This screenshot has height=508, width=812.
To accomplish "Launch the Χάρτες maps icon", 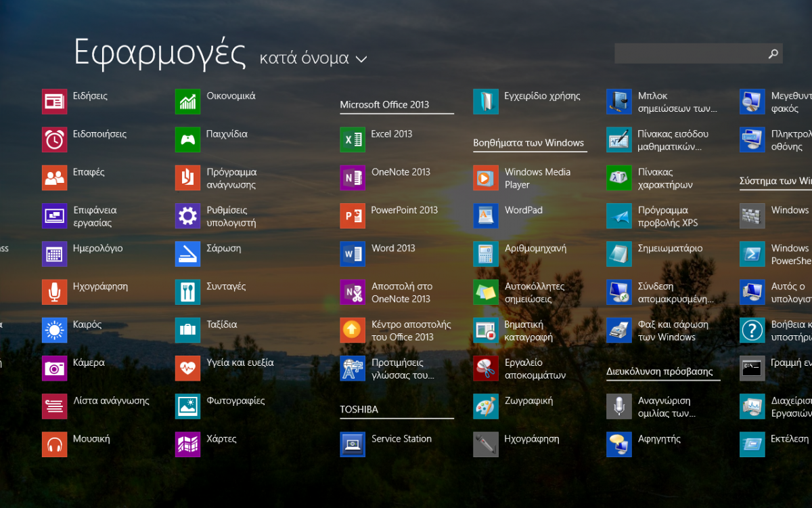I will point(187,444).
